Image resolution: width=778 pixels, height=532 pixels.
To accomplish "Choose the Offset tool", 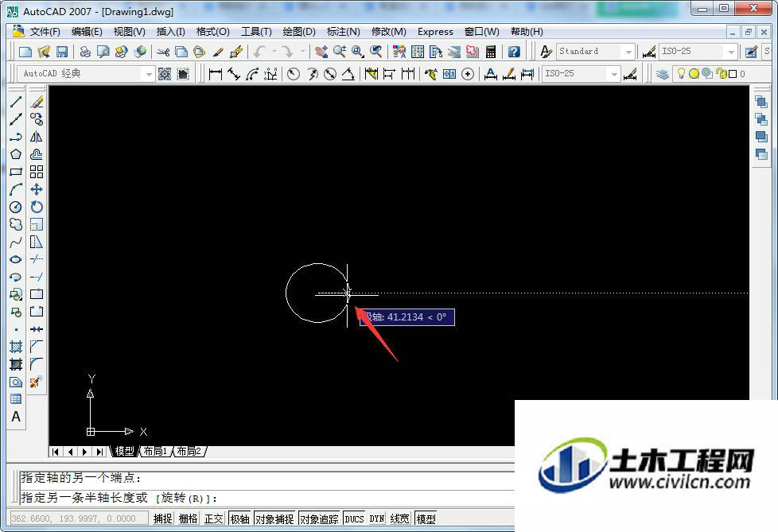I will click(x=37, y=154).
